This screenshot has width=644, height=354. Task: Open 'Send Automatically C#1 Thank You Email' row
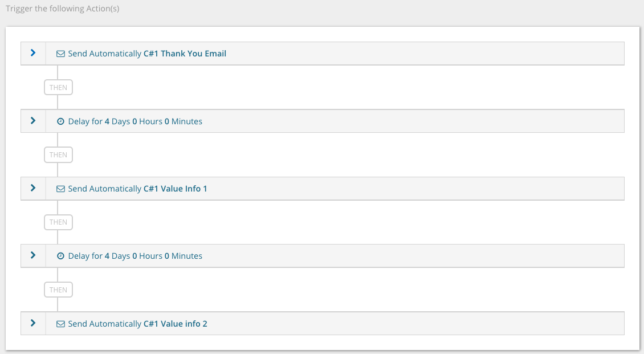click(147, 54)
